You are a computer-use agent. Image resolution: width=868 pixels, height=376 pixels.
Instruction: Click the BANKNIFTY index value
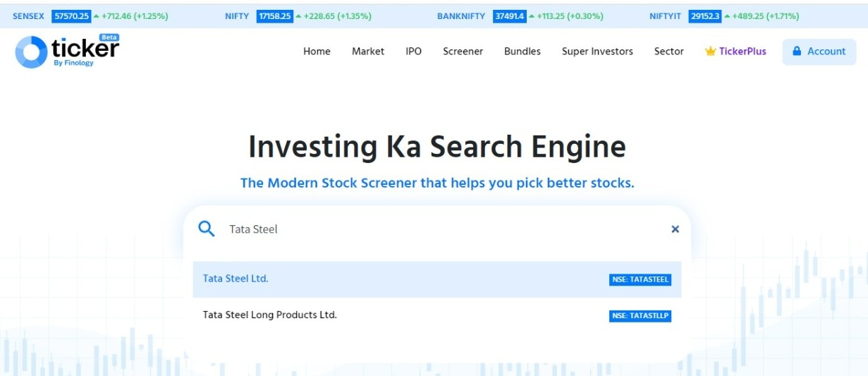pos(510,16)
